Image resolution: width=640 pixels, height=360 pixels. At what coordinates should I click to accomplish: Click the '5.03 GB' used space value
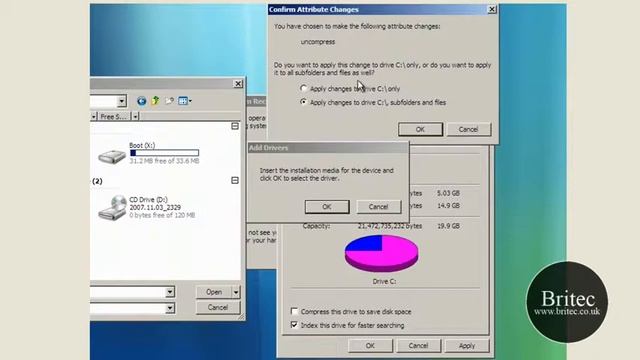[x=448, y=193]
